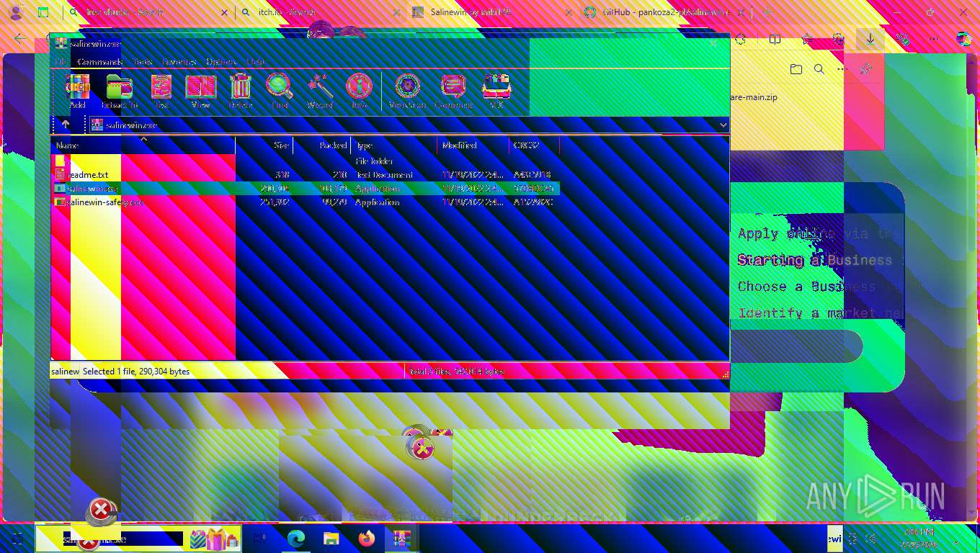Click the WinRAR taskbar icon

(x=401, y=538)
